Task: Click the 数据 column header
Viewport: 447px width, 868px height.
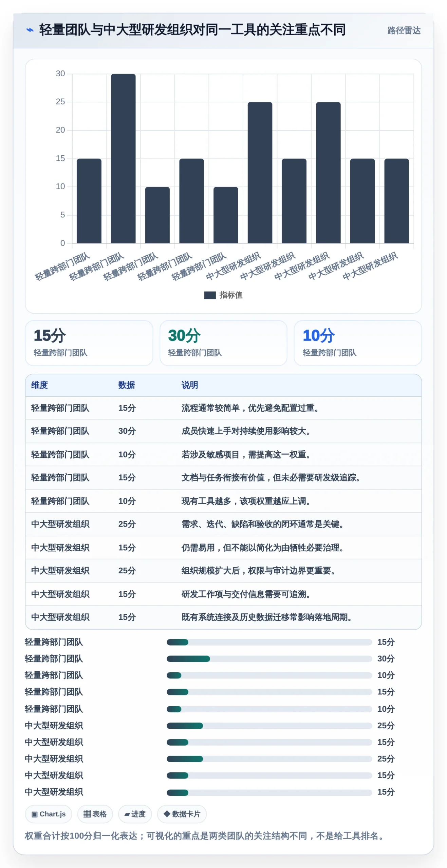Action: tap(127, 385)
